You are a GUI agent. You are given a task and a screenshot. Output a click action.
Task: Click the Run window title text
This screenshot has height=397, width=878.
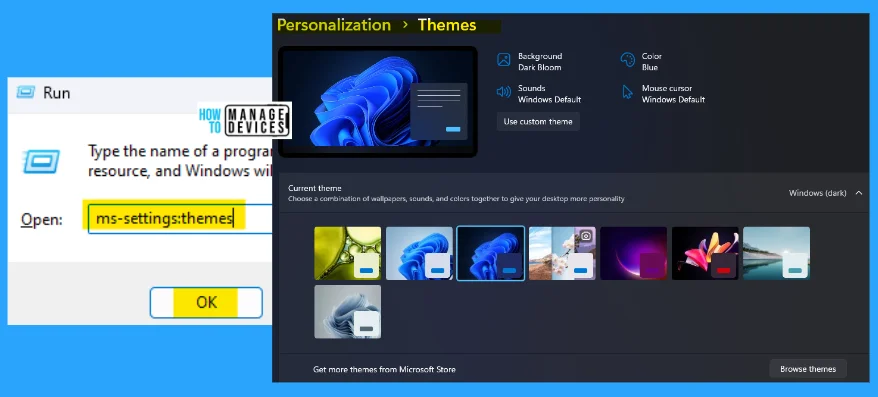57,93
